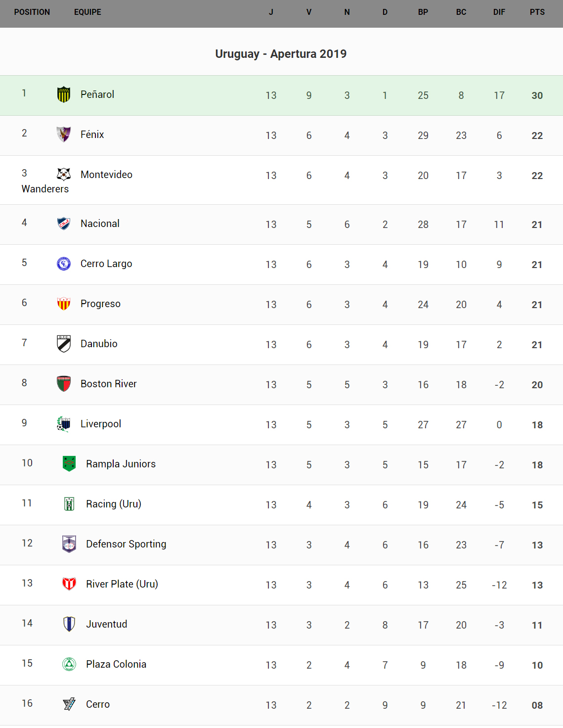
Task: Click the Boston River shield logo
Action: tap(64, 384)
